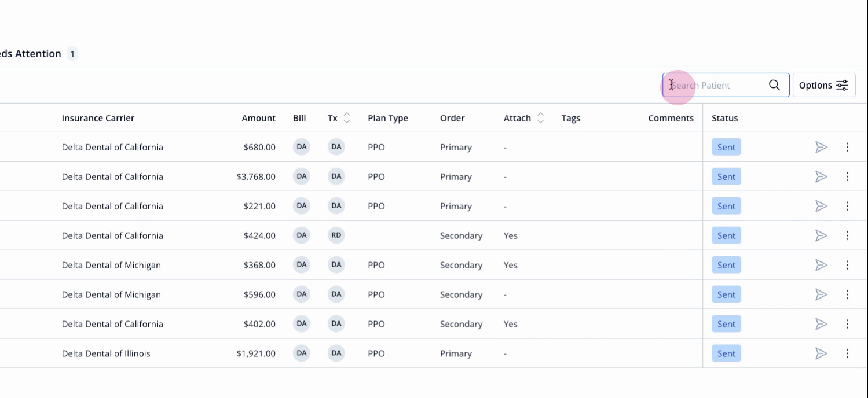This screenshot has height=398, width=868.
Task: Click the Tags column header
Action: 571,118
